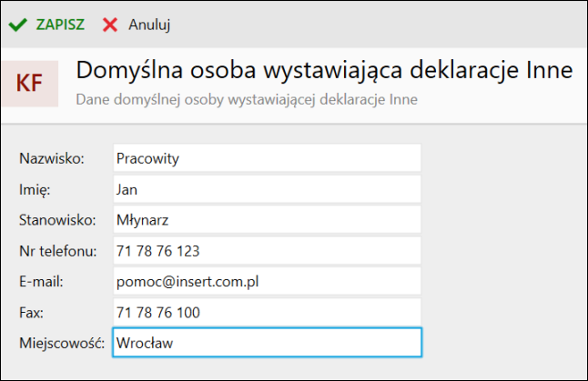Click the Fax: label

coord(31,312)
